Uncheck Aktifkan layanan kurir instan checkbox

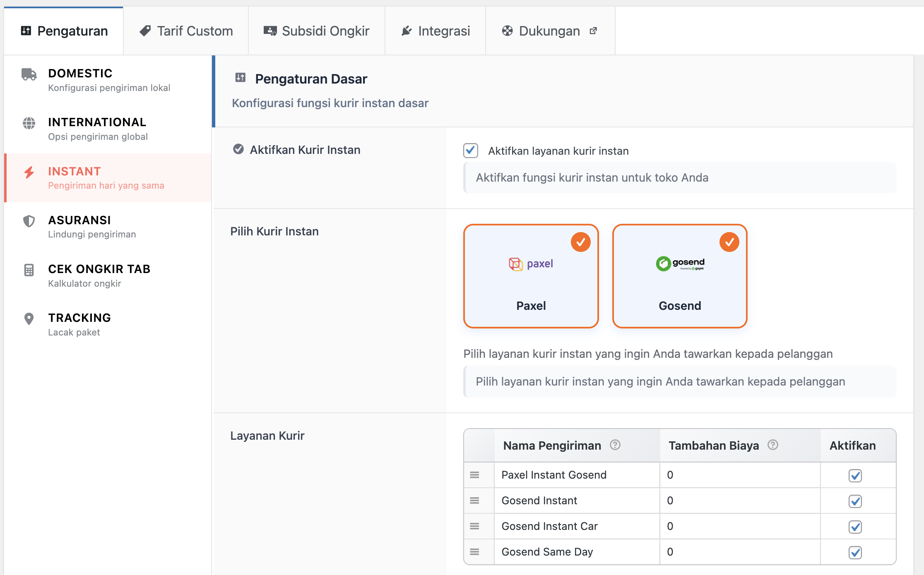pyautogui.click(x=471, y=151)
